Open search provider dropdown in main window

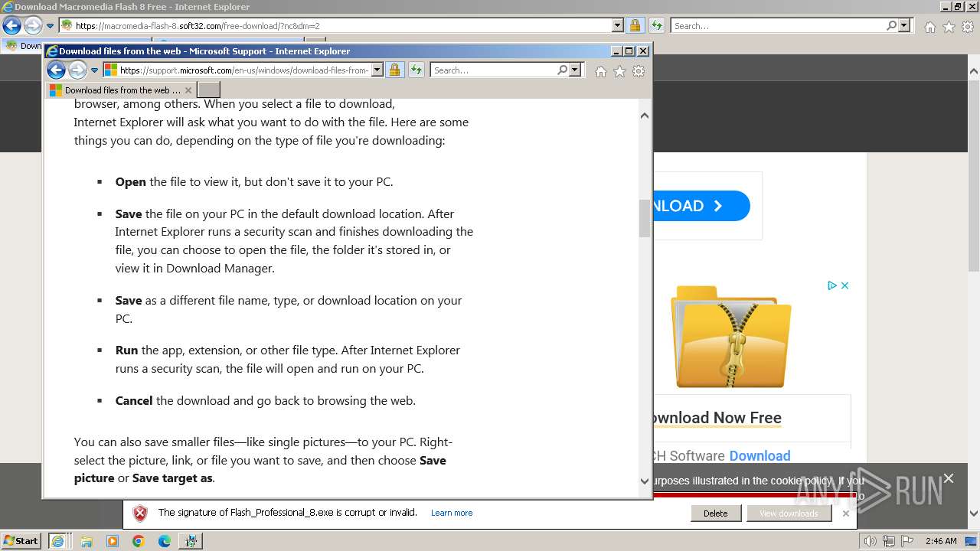[904, 26]
